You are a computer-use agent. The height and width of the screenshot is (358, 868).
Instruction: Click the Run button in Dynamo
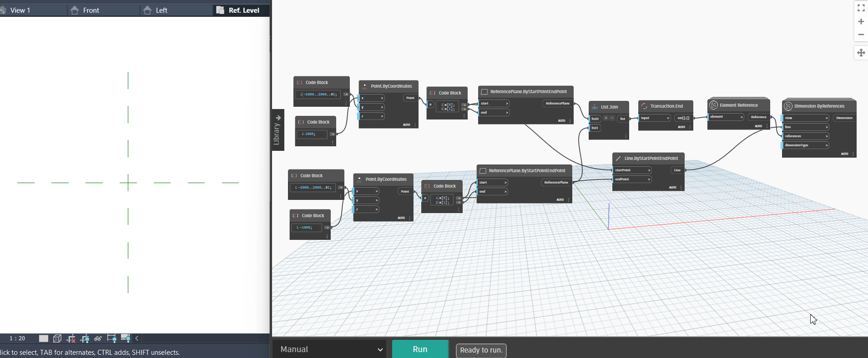(x=420, y=349)
